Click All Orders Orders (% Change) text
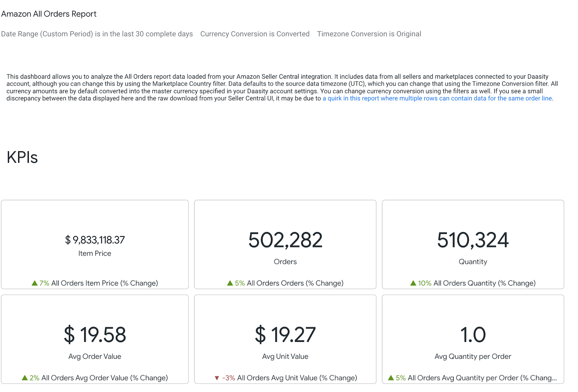Screen dimensions: 578x392 point(295,283)
